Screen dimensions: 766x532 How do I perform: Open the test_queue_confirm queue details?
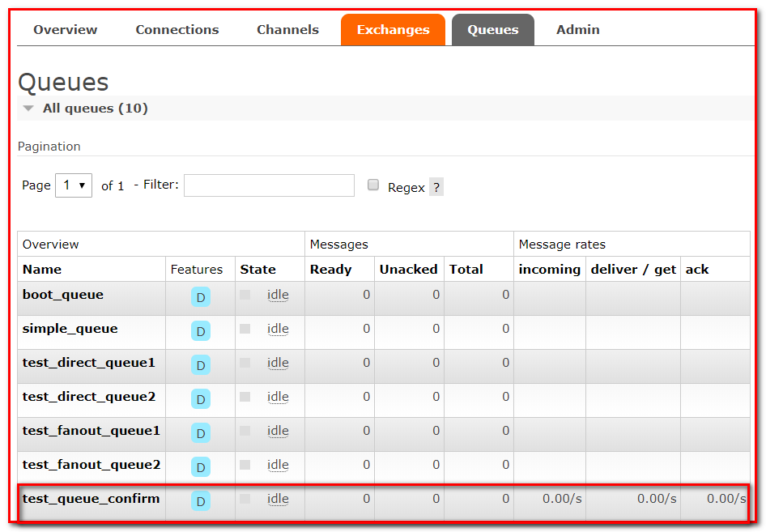tap(91, 499)
